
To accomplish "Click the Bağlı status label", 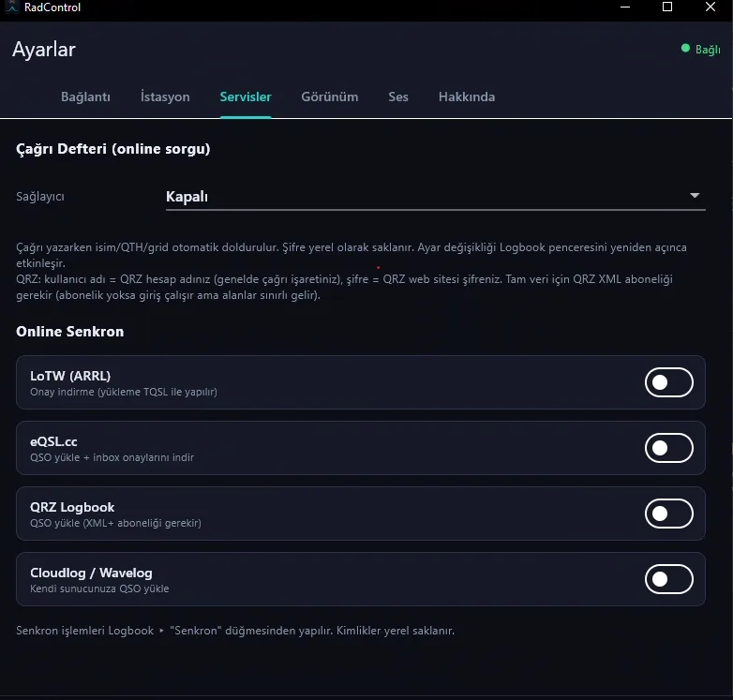I will 708,50.
